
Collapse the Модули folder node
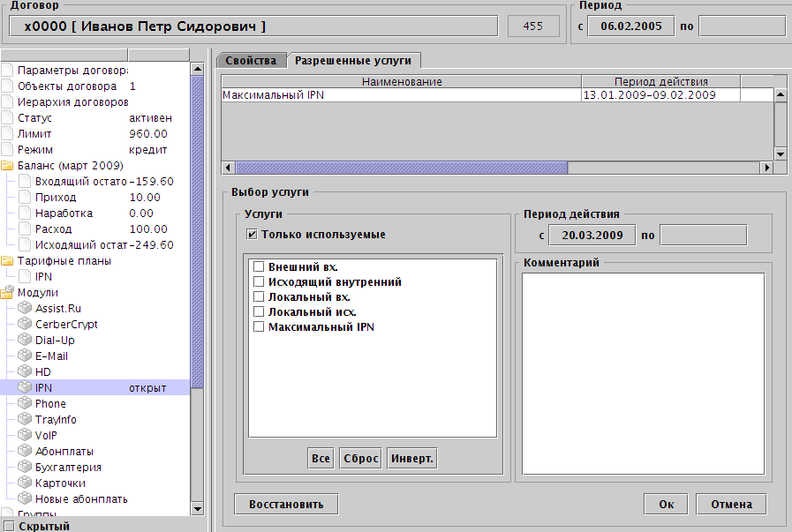[x=8, y=293]
